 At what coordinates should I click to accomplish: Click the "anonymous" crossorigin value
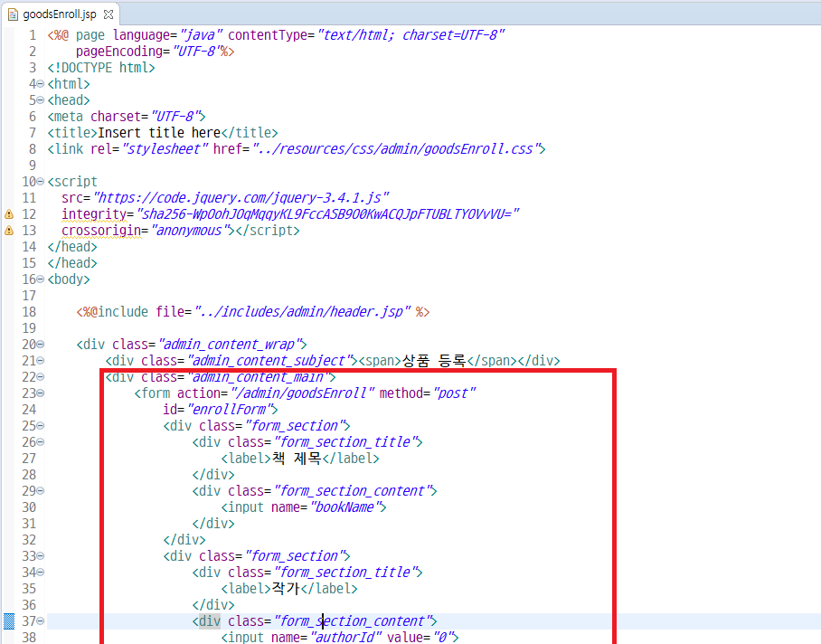pos(190,231)
